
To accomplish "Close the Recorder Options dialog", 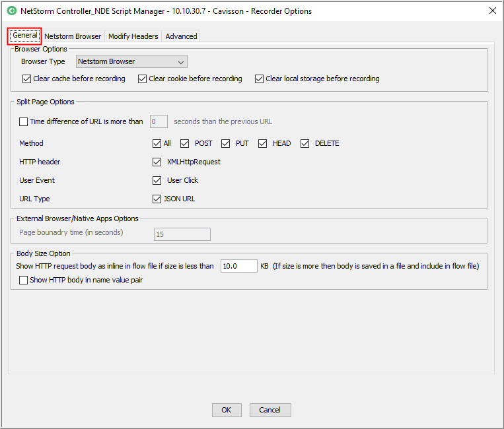I will [x=492, y=11].
